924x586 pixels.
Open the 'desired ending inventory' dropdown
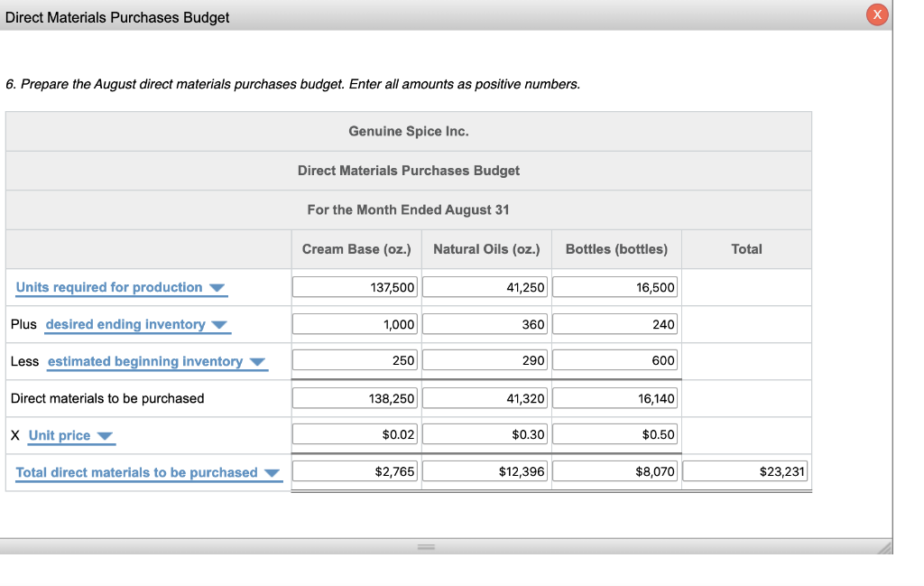pyautogui.click(x=137, y=325)
